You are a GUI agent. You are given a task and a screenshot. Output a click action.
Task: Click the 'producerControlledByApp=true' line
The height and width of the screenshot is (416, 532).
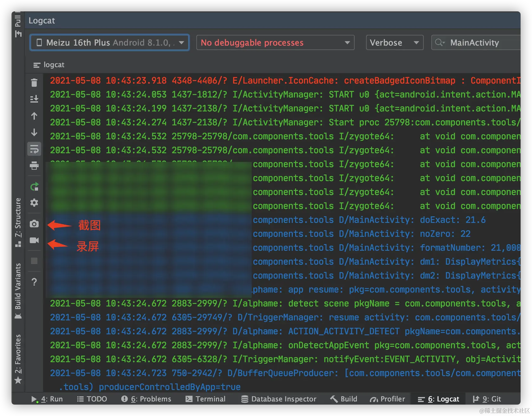150,387
